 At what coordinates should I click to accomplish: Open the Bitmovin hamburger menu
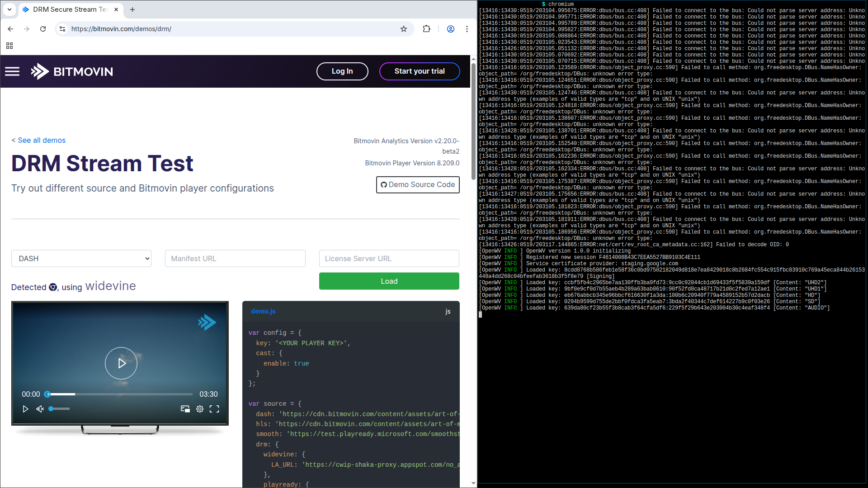click(12, 71)
